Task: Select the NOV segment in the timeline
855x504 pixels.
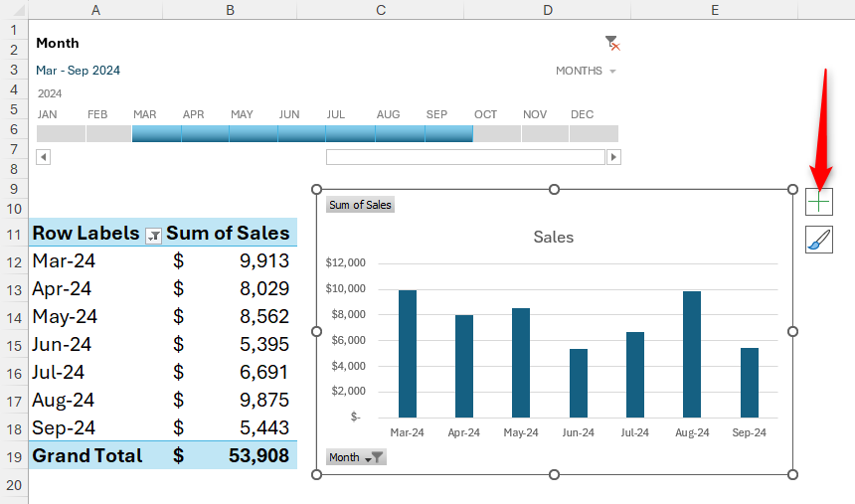Action: pyautogui.click(x=545, y=133)
